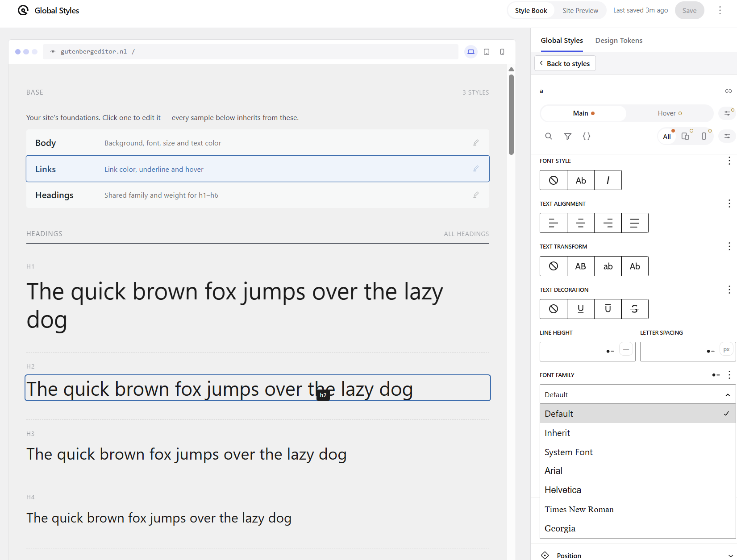Screen dimensions: 737x560
Task: Open sliders settings beside Main/Hover states
Action: click(x=727, y=113)
